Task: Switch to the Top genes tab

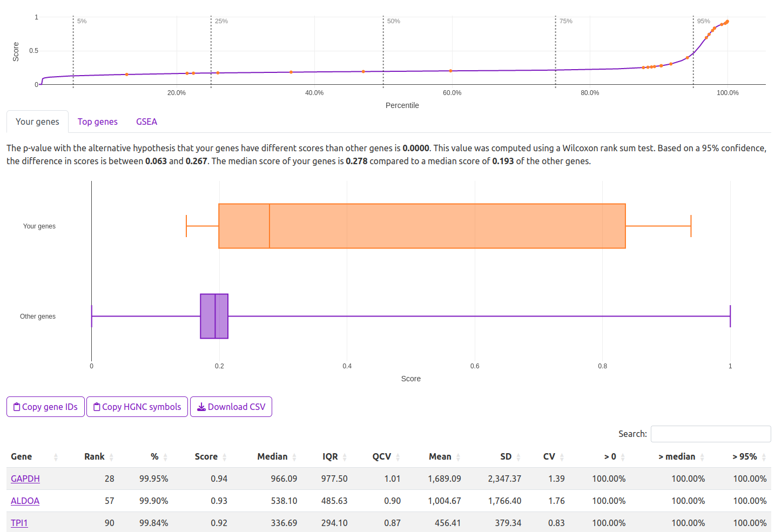Action: [97, 122]
